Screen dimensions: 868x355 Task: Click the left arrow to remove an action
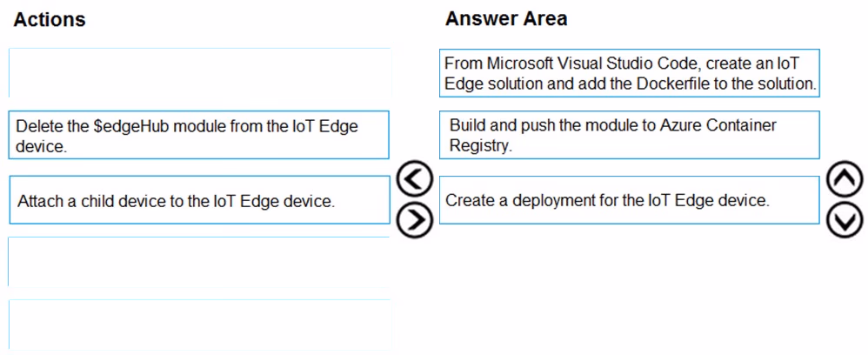(415, 179)
